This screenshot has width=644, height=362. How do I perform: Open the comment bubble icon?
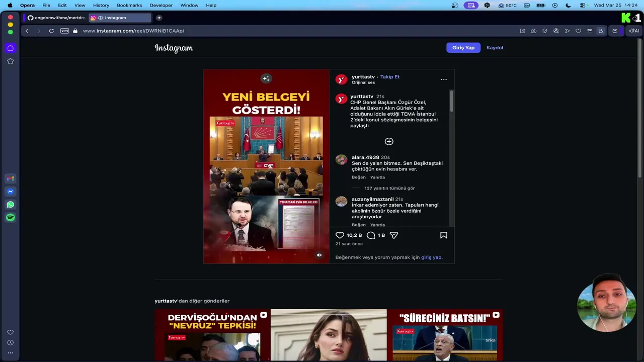[x=371, y=235]
